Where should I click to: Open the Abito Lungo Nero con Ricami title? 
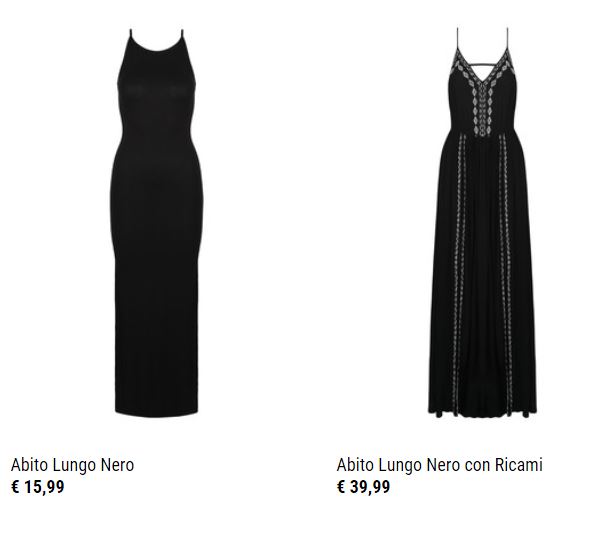pos(440,465)
